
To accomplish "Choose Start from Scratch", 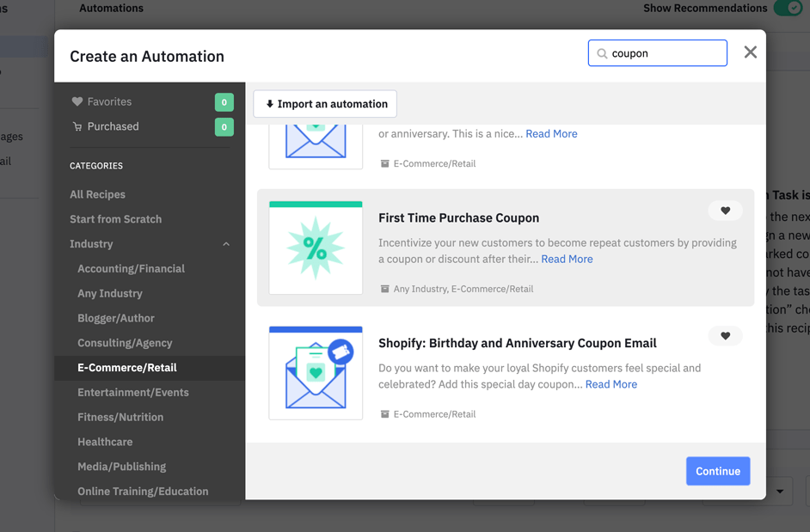I will click(115, 219).
